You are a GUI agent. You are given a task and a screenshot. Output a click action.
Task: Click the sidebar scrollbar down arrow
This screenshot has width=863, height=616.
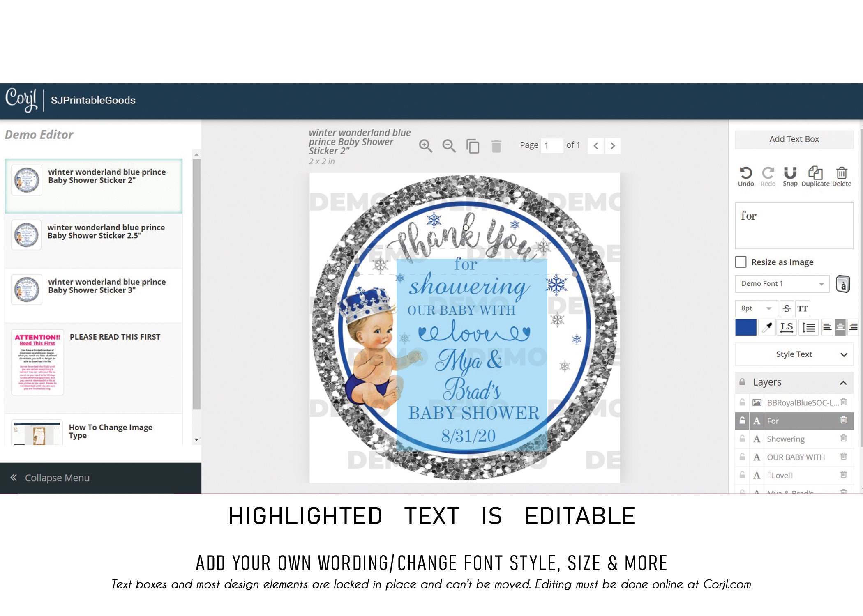196,440
